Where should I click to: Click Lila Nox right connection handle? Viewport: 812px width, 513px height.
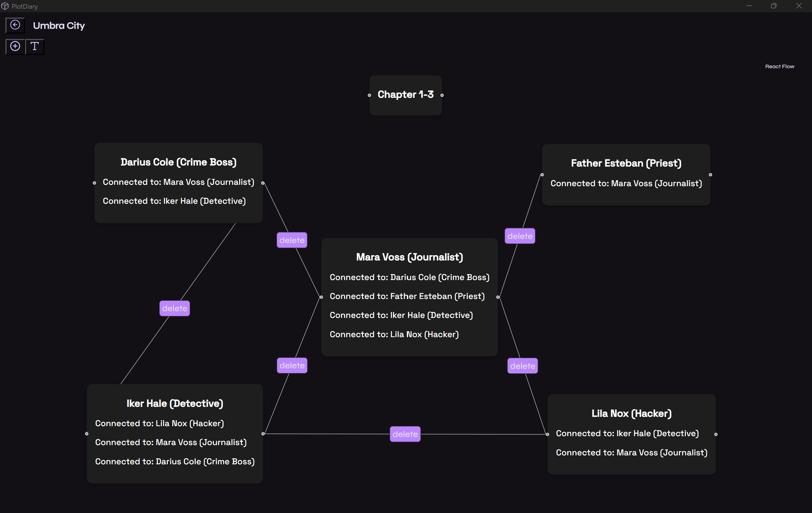click(x=716, y=435)
